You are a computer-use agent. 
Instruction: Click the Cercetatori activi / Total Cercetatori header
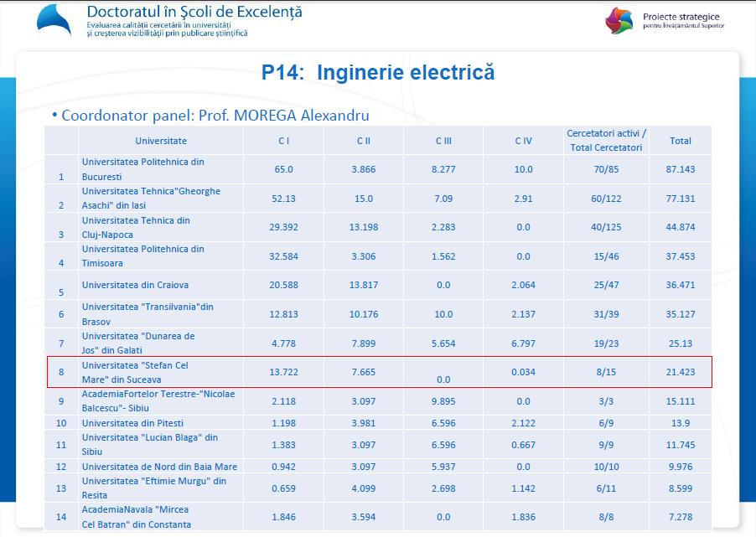606,141
